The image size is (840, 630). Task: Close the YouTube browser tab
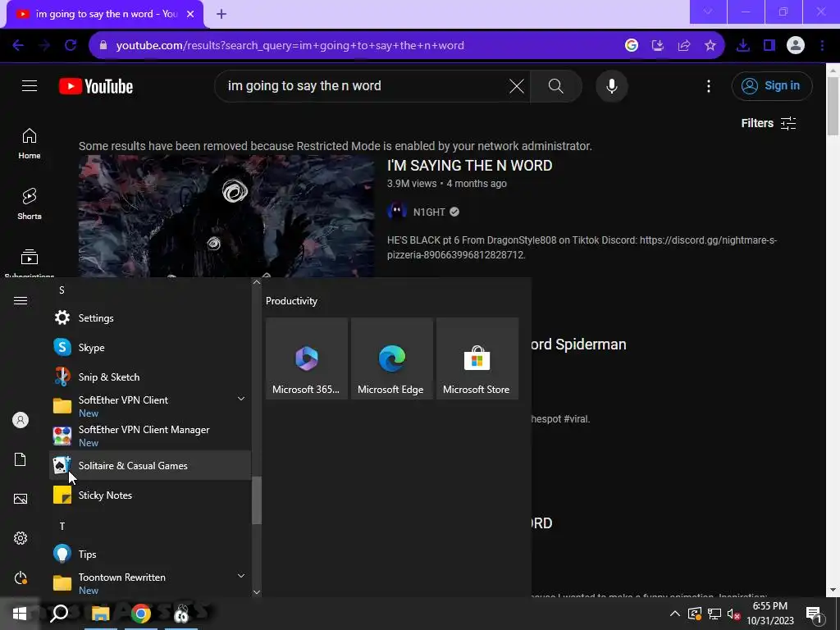190,14
